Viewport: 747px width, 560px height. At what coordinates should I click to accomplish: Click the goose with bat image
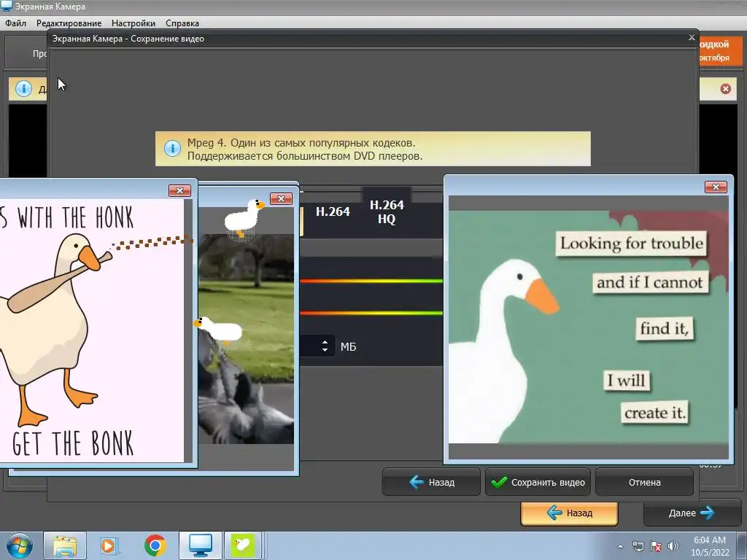pyautogui.click(x=91, y=330)
